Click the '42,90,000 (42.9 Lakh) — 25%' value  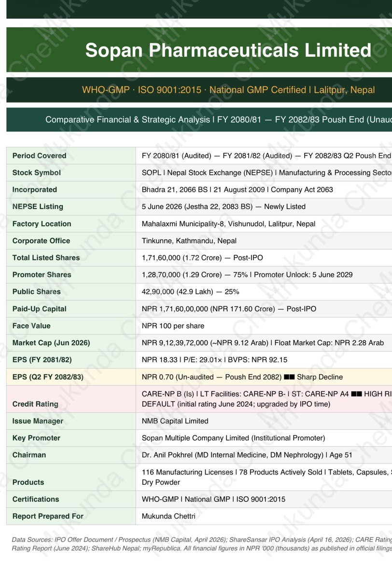(x=190, y=291)
